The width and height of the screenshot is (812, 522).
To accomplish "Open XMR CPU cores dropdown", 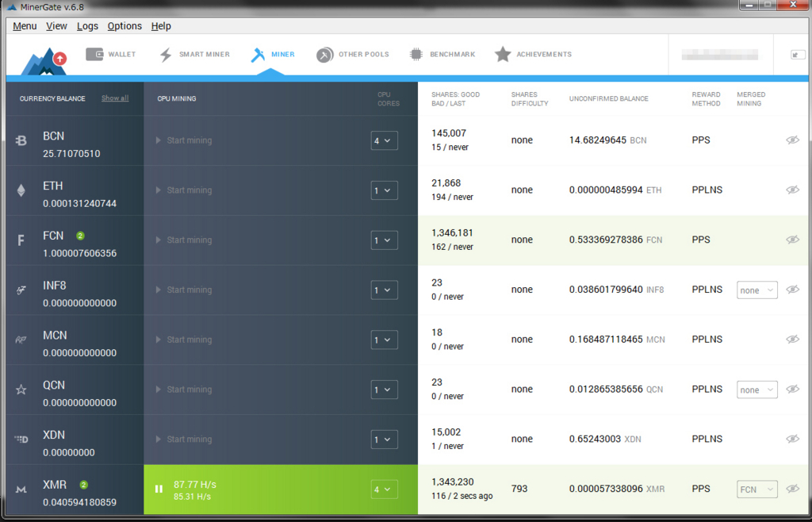I will (385, 489).
